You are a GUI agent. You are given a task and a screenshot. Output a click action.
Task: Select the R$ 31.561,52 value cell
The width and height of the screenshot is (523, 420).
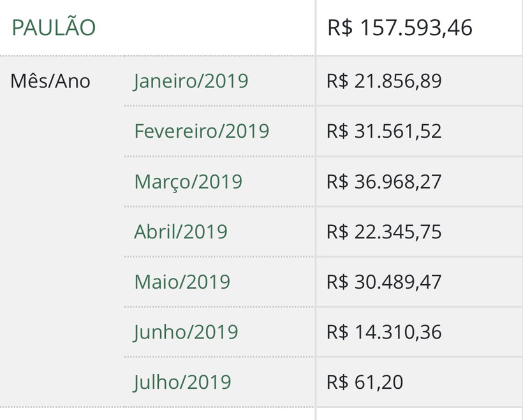384,131
